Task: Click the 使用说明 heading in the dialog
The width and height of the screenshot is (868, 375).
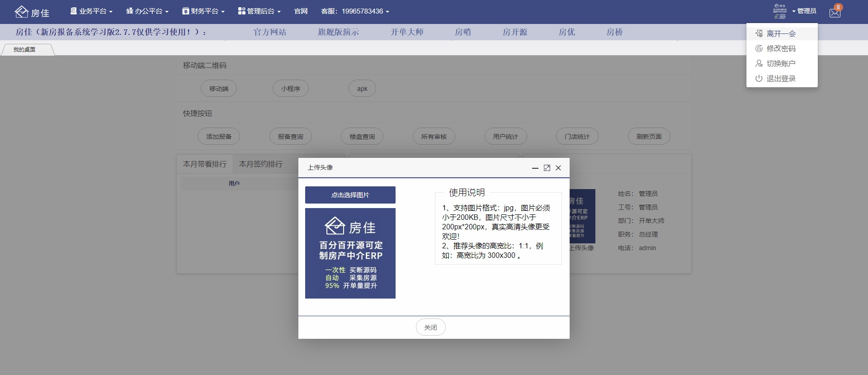Action: [467, 193]
